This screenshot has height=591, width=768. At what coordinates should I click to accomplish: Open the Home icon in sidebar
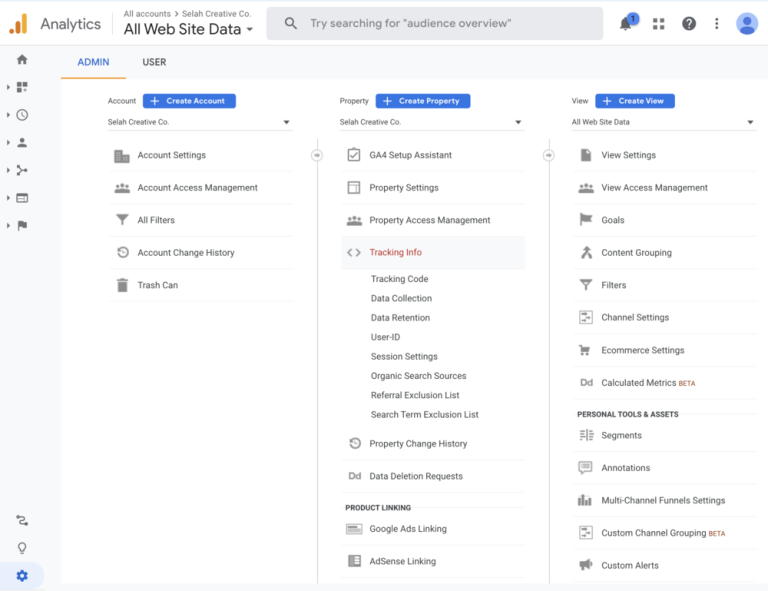pos(22,60)
